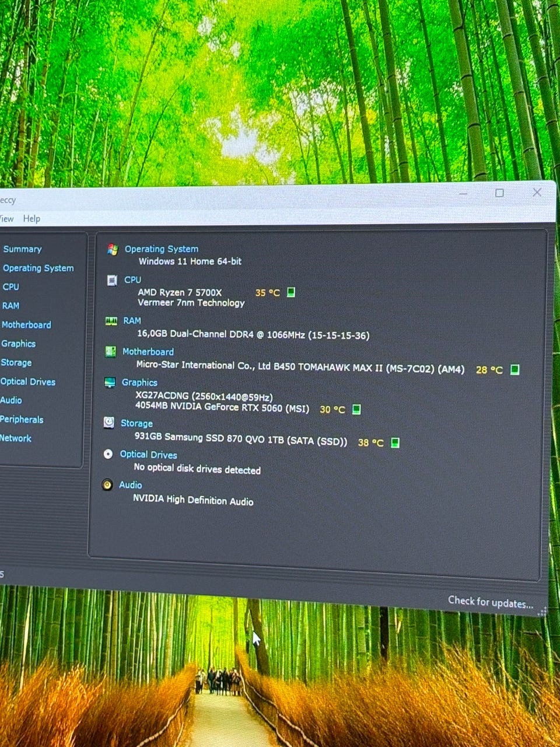Open the Optical Drives sidebar section
560x747 pixels.
tap(27, 382)
